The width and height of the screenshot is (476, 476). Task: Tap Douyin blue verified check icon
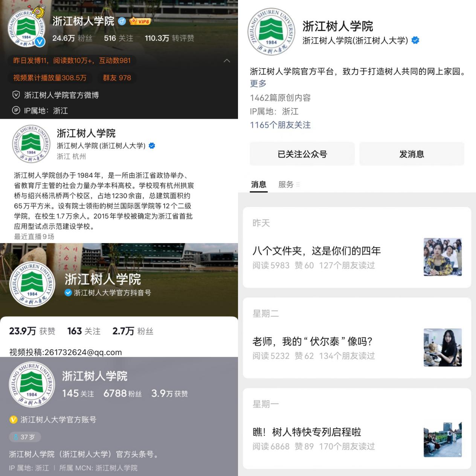pyautogui.click(x=68, y=292)
